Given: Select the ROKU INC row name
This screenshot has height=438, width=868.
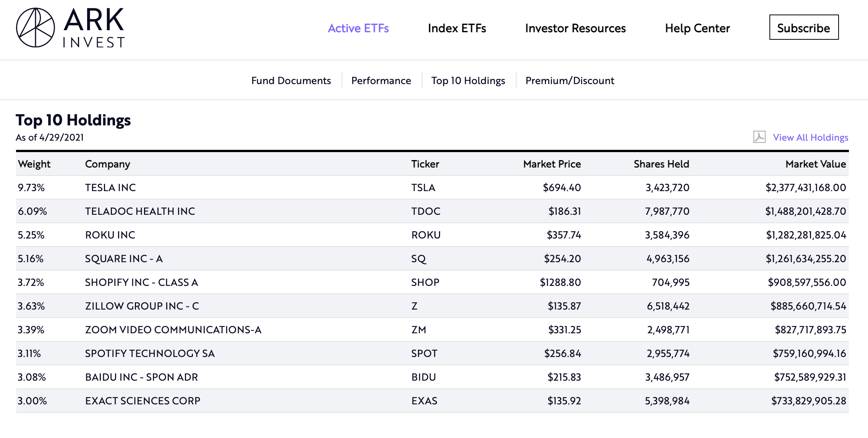Looking at the screenshot, I should 110,235.
